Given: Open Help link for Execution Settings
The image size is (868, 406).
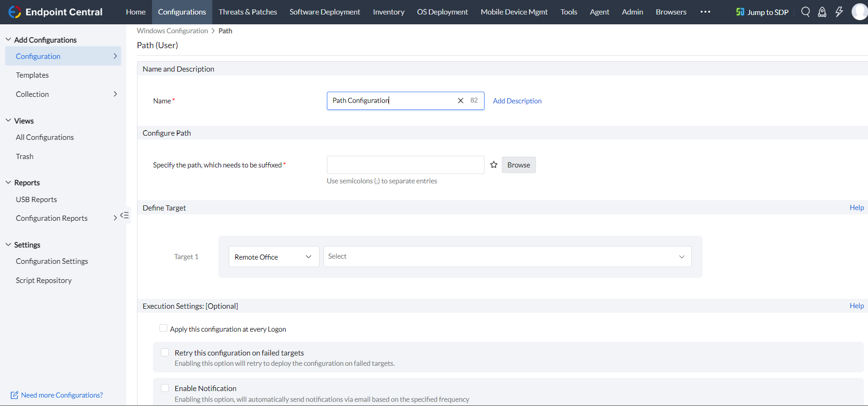Looking at the screenshot, I should [857, 306].
